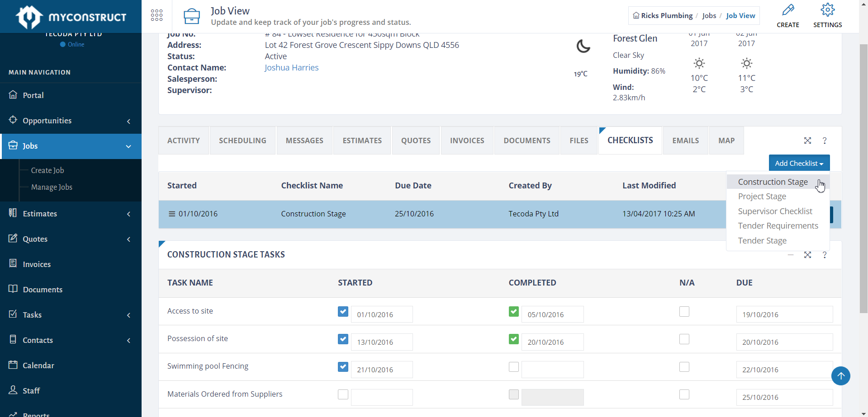Screen dimensions: 868x417
Task: Open Joshua Harries contact link
Action: point(291,67)
